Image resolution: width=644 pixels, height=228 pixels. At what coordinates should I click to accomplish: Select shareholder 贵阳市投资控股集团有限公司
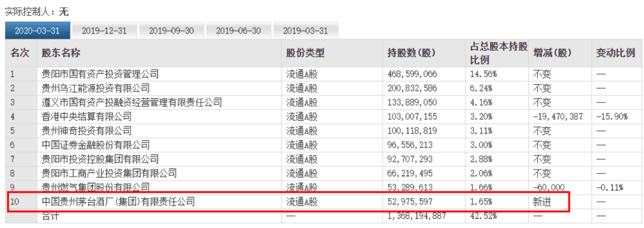100,159
